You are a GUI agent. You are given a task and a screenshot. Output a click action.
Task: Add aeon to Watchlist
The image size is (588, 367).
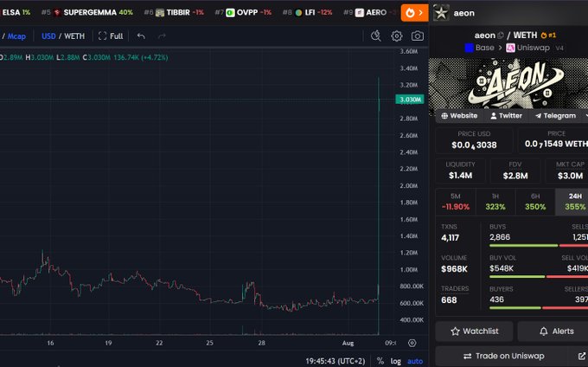[x=475, y=332]
